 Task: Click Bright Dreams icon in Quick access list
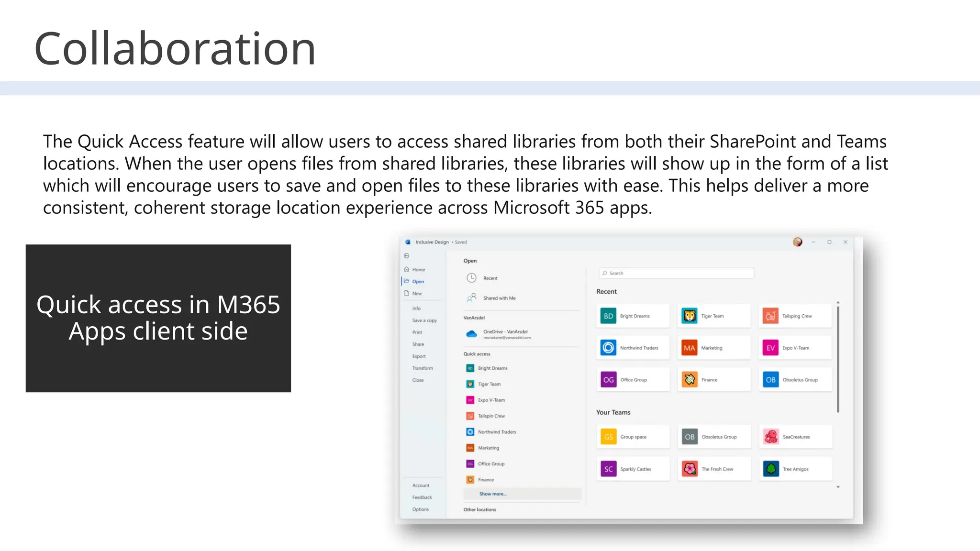(x=470, y=368)
